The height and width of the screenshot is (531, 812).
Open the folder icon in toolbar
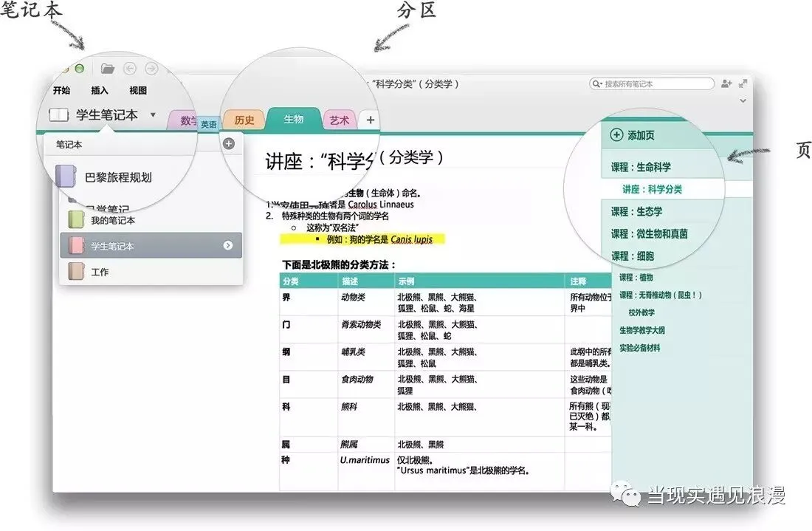tap(107, 69)
